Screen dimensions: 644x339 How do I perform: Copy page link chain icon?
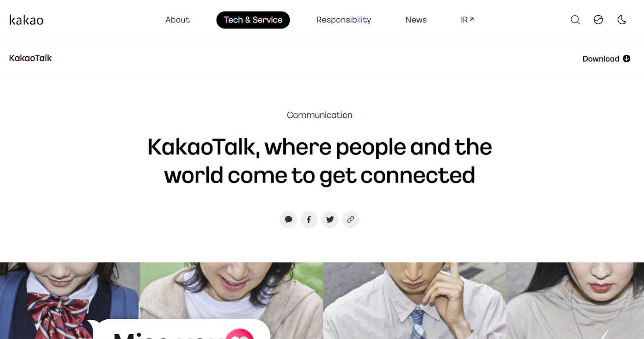351,220
